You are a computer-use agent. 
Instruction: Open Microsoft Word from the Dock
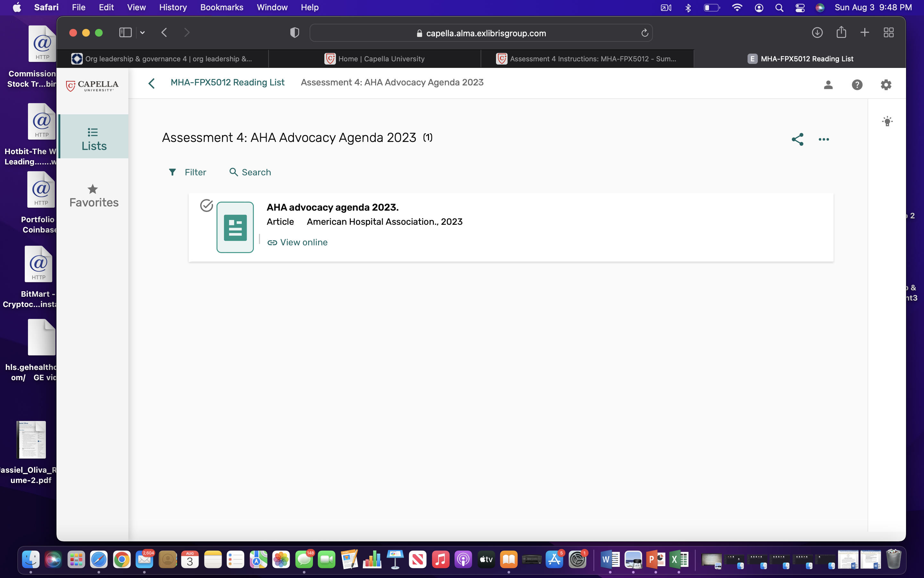point(610,560)
